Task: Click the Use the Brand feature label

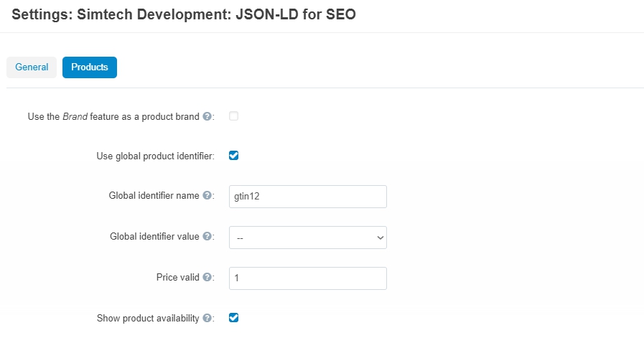Action: pos(113,117)
